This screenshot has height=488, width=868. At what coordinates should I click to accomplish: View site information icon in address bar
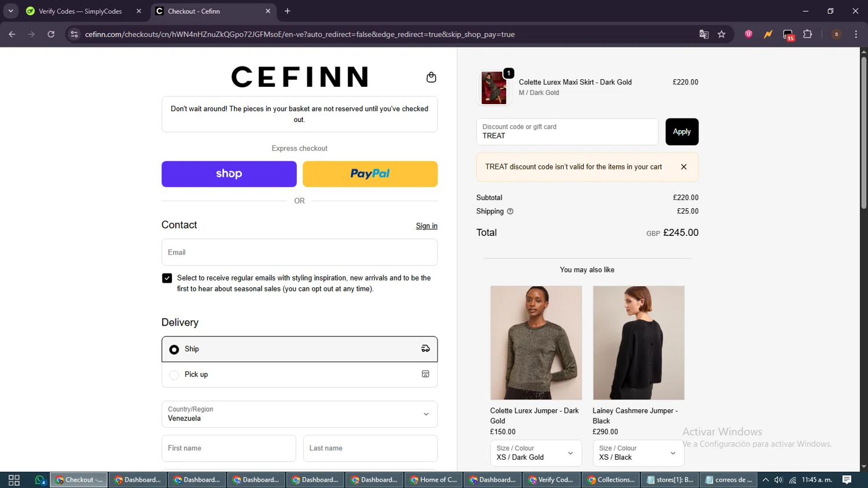74,34
